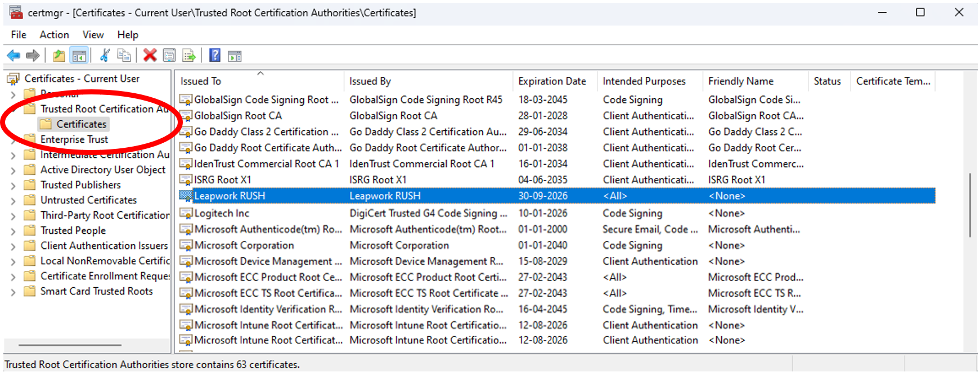The height and width of the screenshot is (372, 980).
Task: Expand the Smart Card Trusted Roots node
Action: pyautogui.click(x=13, y=292)
